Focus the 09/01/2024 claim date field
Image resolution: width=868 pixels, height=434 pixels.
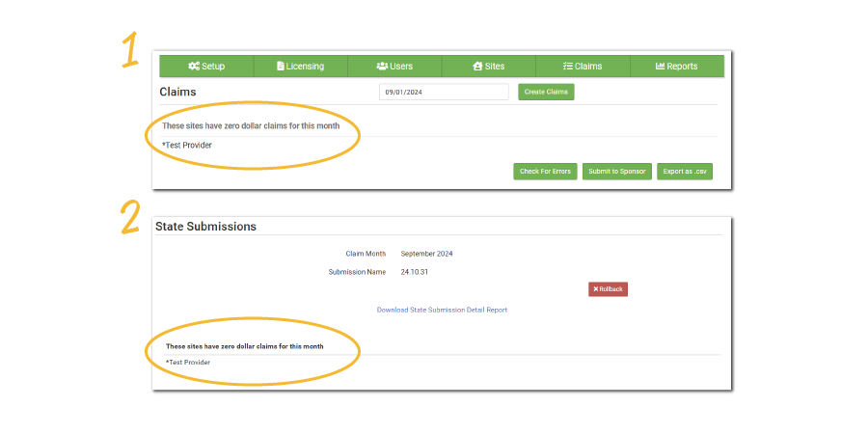444,92
